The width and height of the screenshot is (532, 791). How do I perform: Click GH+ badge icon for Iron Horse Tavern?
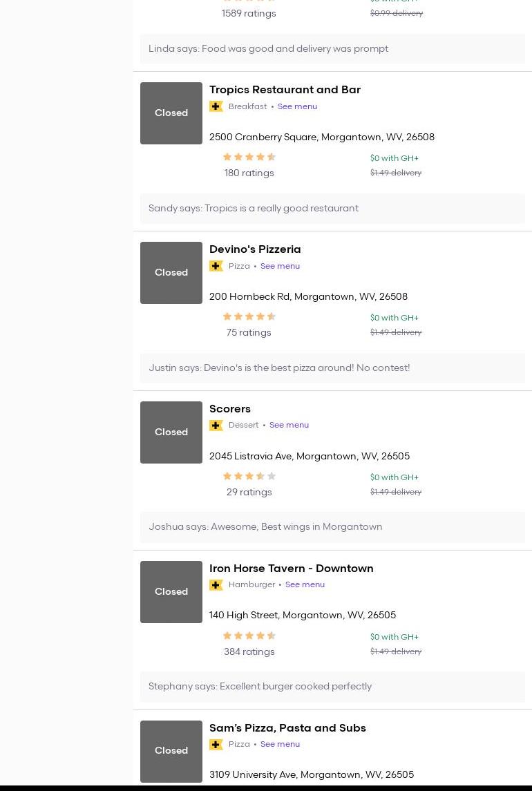coord(216,585)
